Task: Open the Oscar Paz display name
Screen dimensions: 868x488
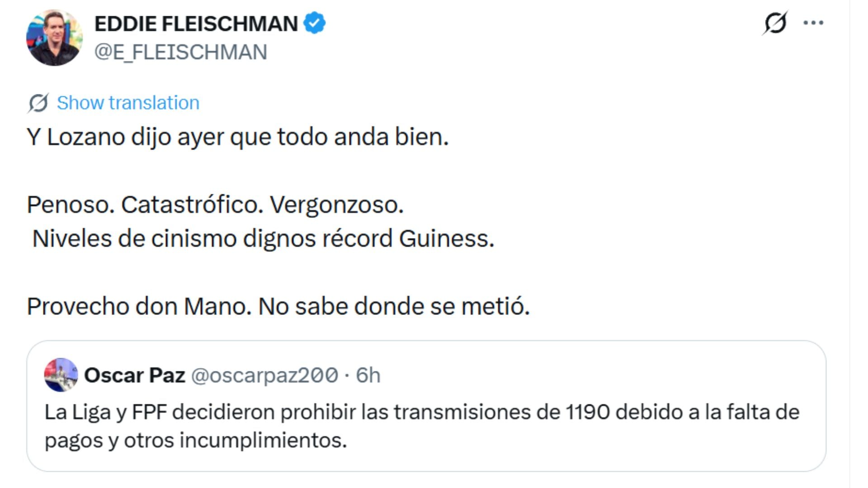Action: tap(135, 375)
